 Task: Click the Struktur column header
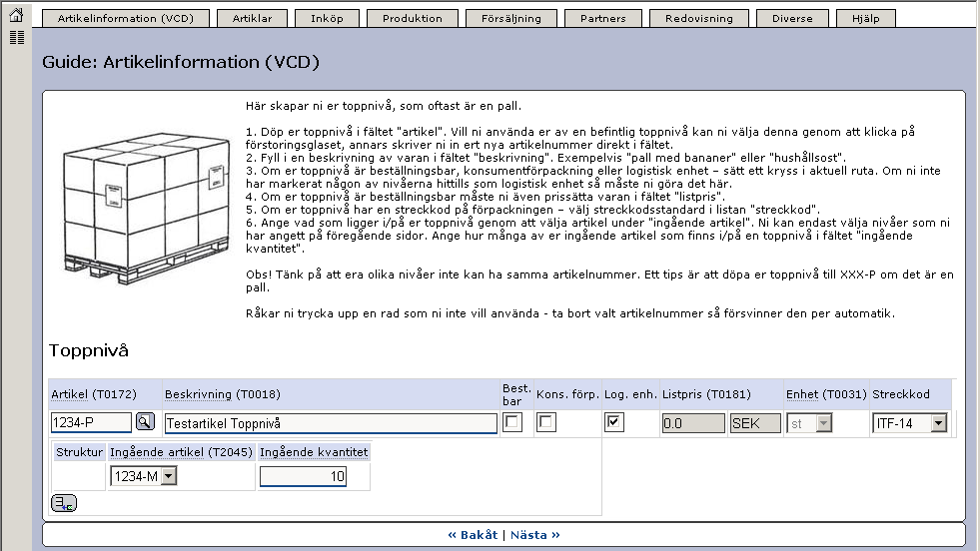point(79,451)
